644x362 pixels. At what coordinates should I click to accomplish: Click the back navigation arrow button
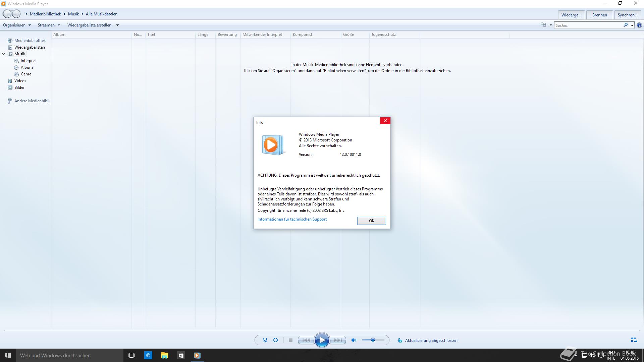(7, 14)
